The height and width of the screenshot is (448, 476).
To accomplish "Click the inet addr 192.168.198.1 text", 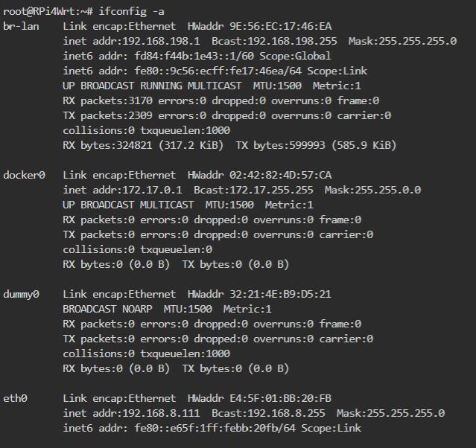I will (131, 41).
